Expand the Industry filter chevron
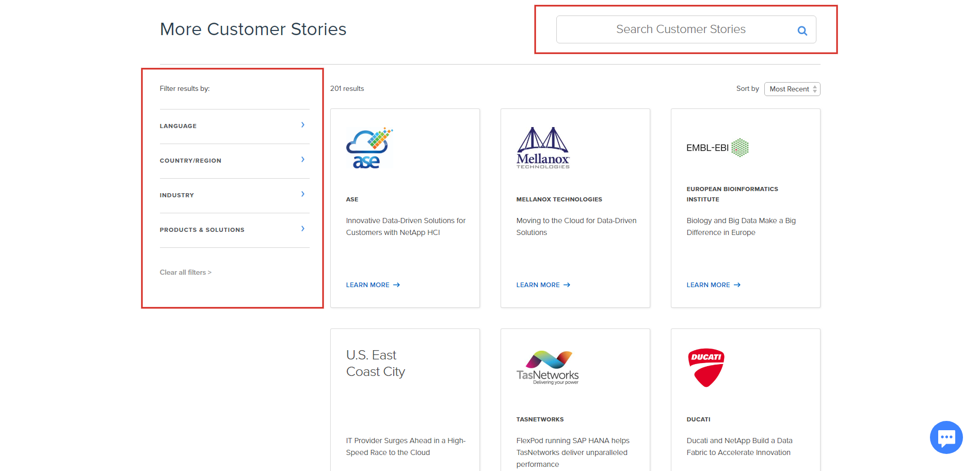The image size is (980, 471). click(303, 194)
